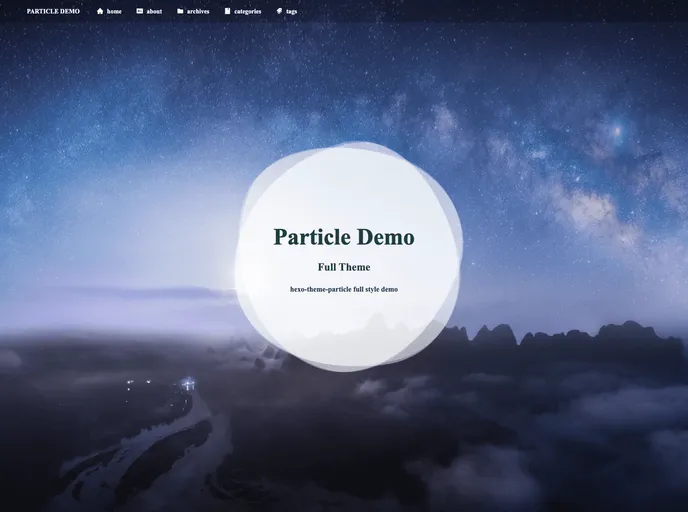The image size is (688, 512).
Task: Click the PARTICLE DEMO site title
Action: [53, 11]
